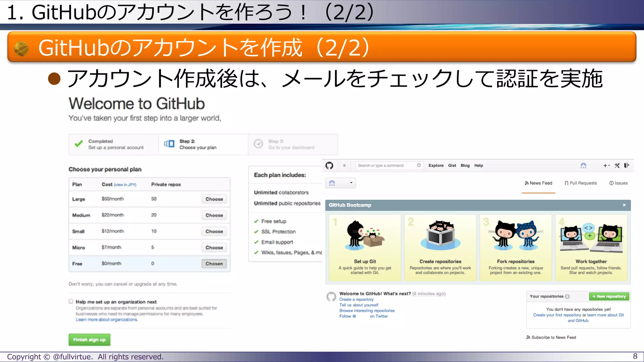Open the Help menu item
Viewport: 644px width, 362px height.
[479, 166]
